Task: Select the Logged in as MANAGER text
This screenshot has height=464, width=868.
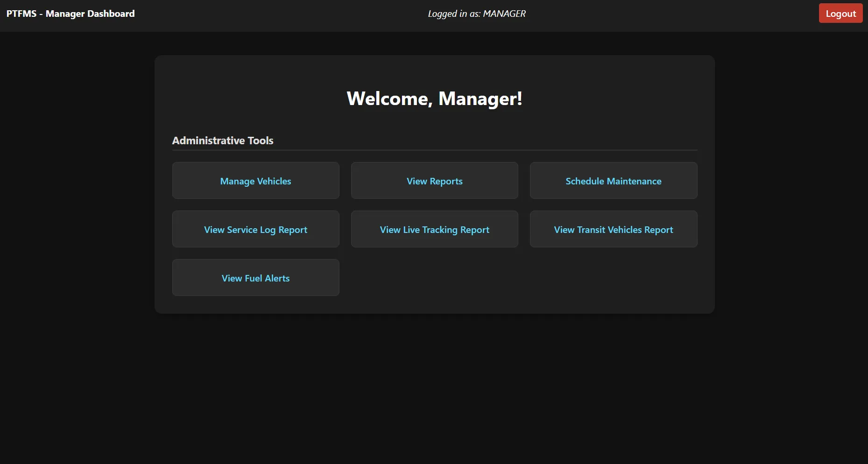Action: (x=477, y=14)
